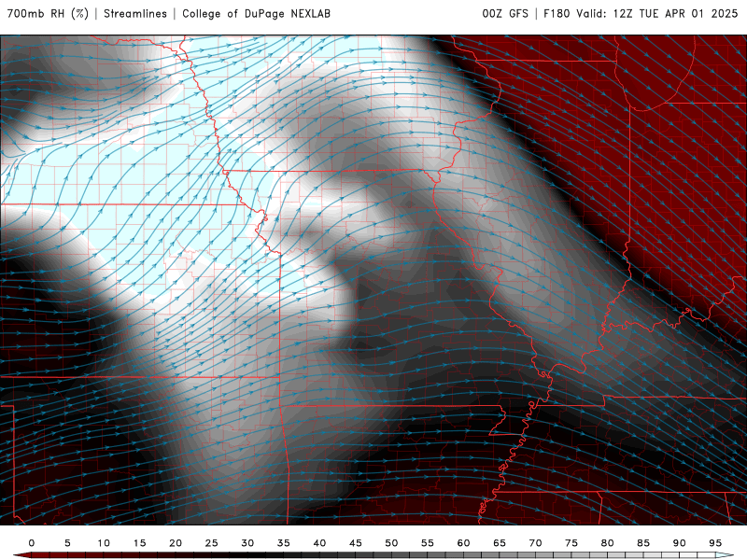
Task: Click the 'F180' forecast hour text
Action: (557, 13)
